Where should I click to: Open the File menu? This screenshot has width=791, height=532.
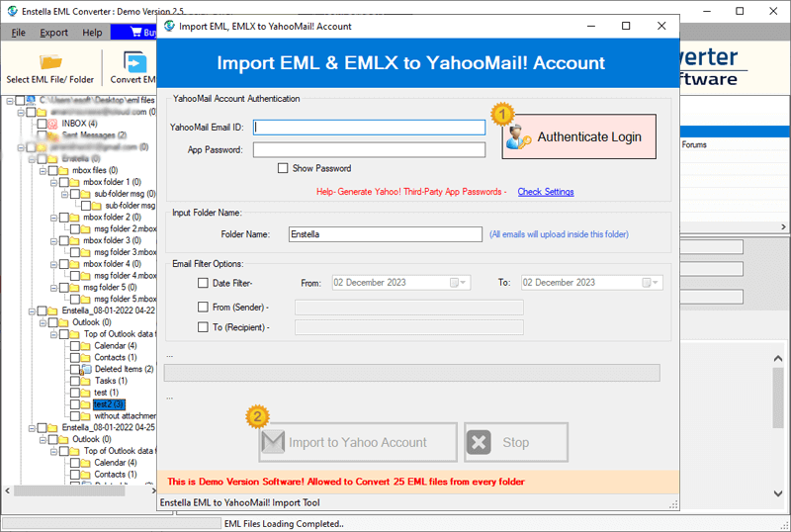18,33
